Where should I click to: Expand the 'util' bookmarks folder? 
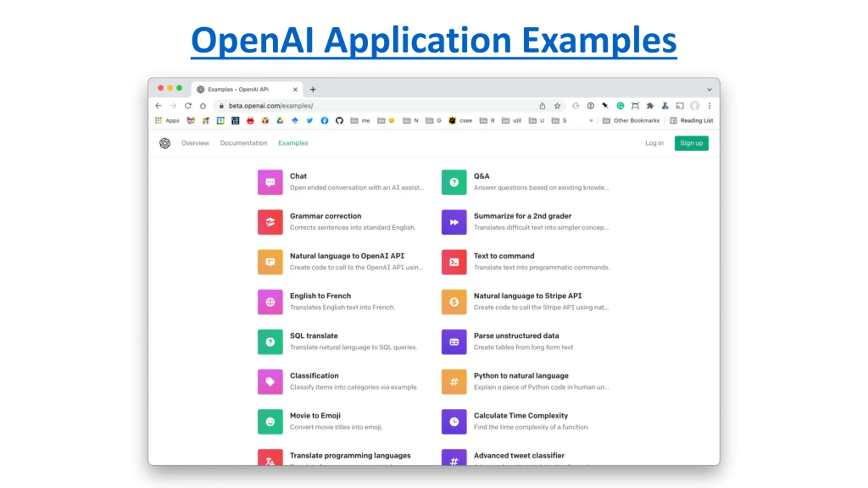pyautogui.click(x=511, y=120)
